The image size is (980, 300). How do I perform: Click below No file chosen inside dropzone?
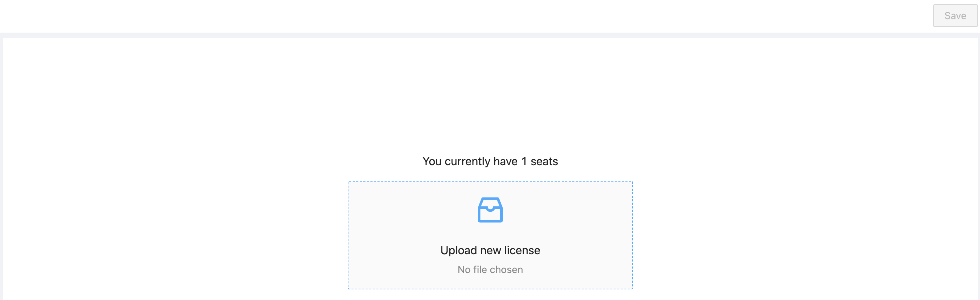click(490, 281)
